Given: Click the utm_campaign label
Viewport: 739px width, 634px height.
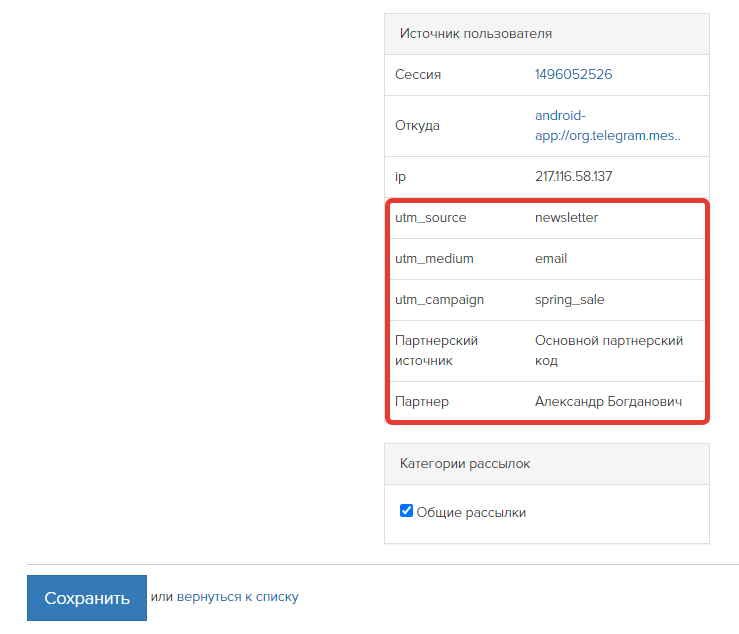Looking at the screenshot, I should click(x=439, y=300).
